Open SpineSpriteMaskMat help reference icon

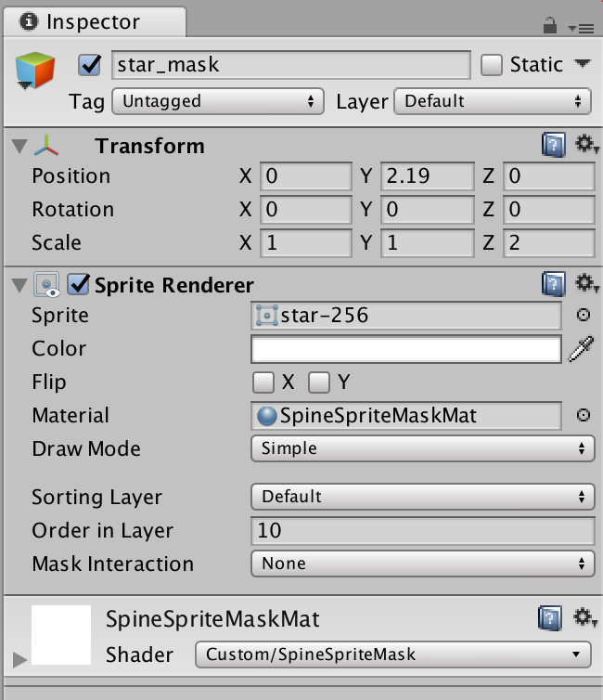click(x=550, y=618)
